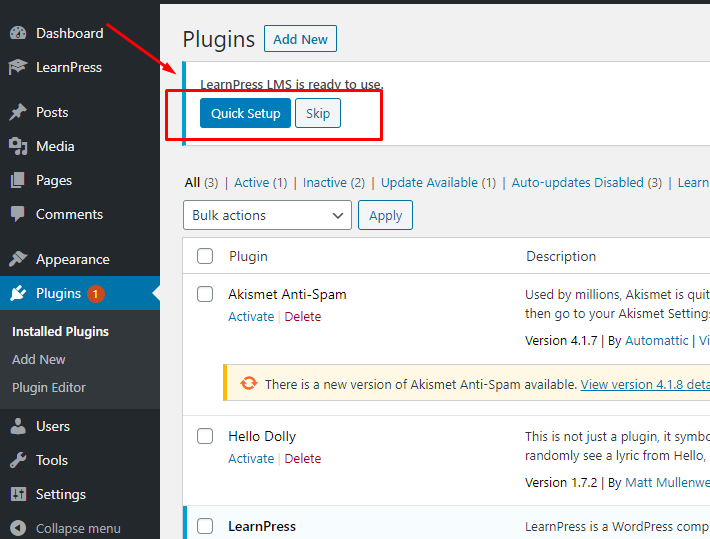Click the Appearance paintbrush icon
The width and height of the screenshot is (710, 539).
18,259
